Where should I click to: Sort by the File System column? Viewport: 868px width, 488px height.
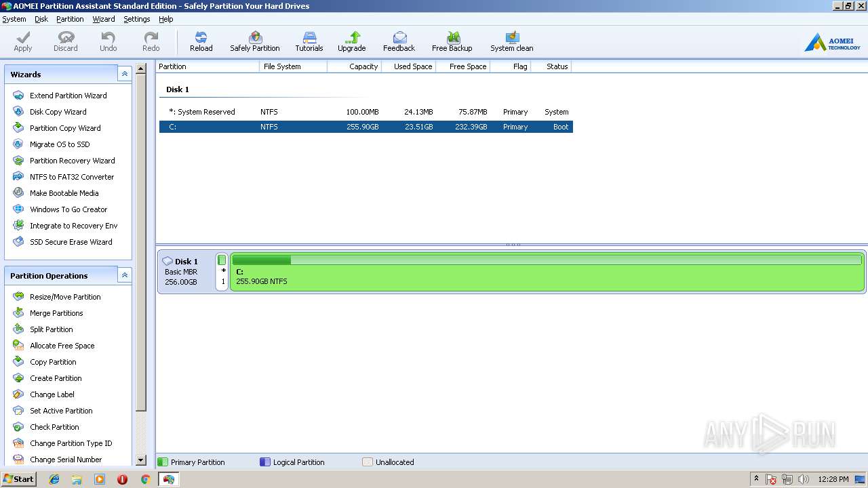293,66
